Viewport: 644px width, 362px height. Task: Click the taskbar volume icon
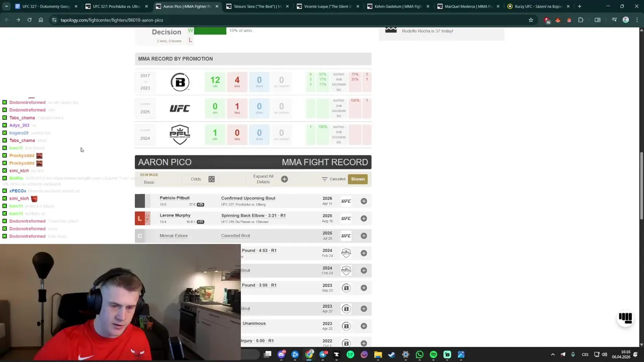(x=604, y=354)
